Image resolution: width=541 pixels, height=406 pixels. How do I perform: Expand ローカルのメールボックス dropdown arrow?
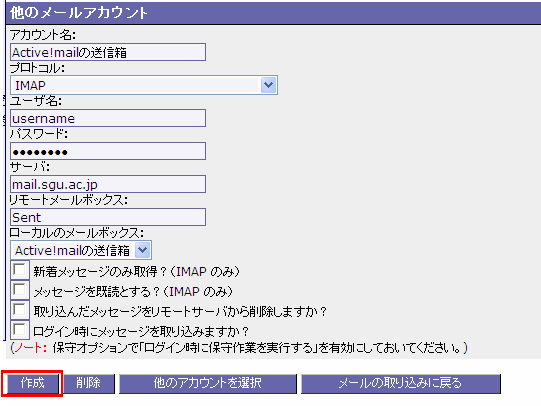[142, 250]
